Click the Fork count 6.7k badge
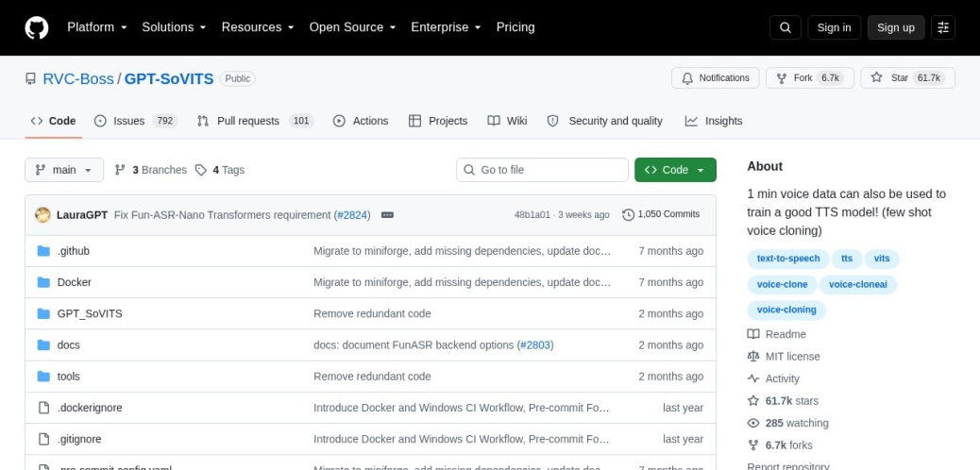Image resolution: width=980 pixels, height=470 pixels. (x=831, y=78)
